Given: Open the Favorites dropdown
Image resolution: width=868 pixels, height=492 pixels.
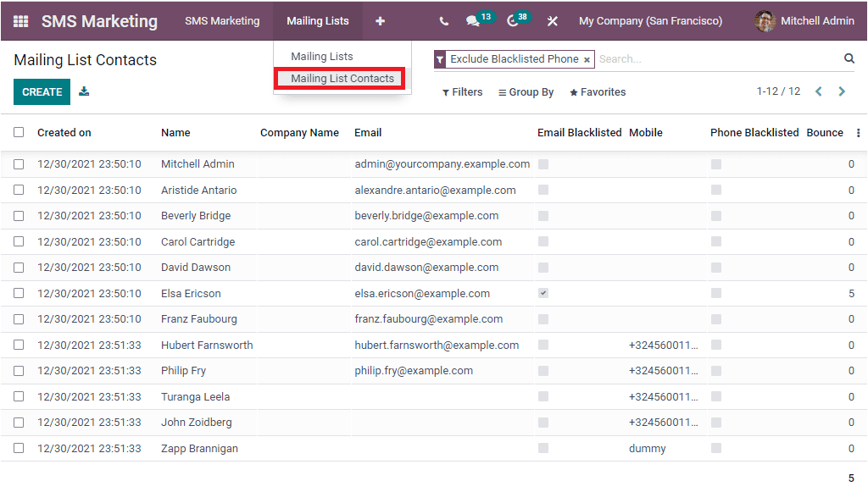Looking at the screenshot, I should coord(598,91).
